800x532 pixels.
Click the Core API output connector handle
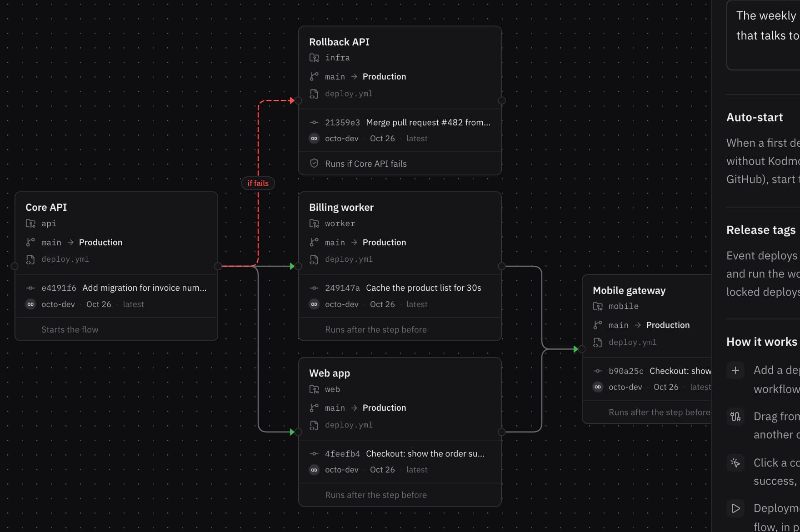click(218, 266)
